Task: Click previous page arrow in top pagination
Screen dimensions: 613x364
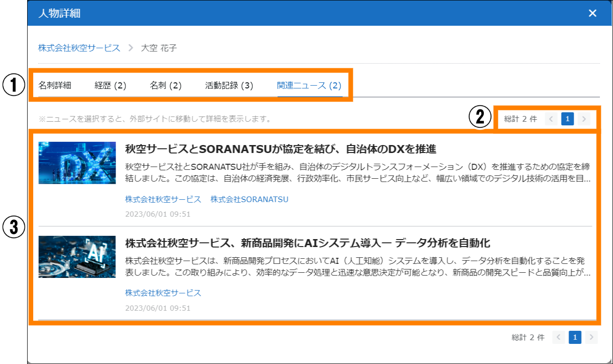Action: click(x=551, y=119)
